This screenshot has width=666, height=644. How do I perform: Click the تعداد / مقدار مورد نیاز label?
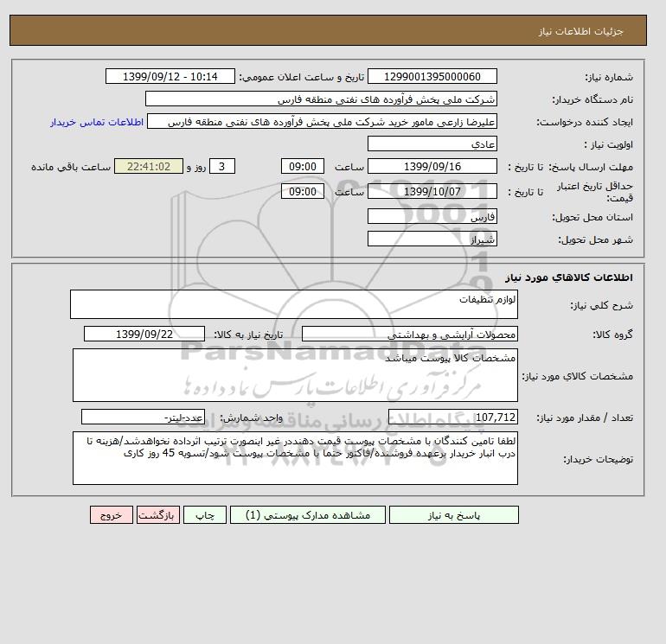click(x=585, y=418)
